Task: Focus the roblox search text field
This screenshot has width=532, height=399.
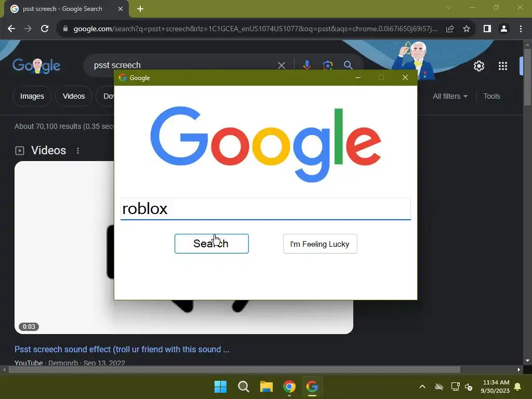Action: (x=265, y=209)
